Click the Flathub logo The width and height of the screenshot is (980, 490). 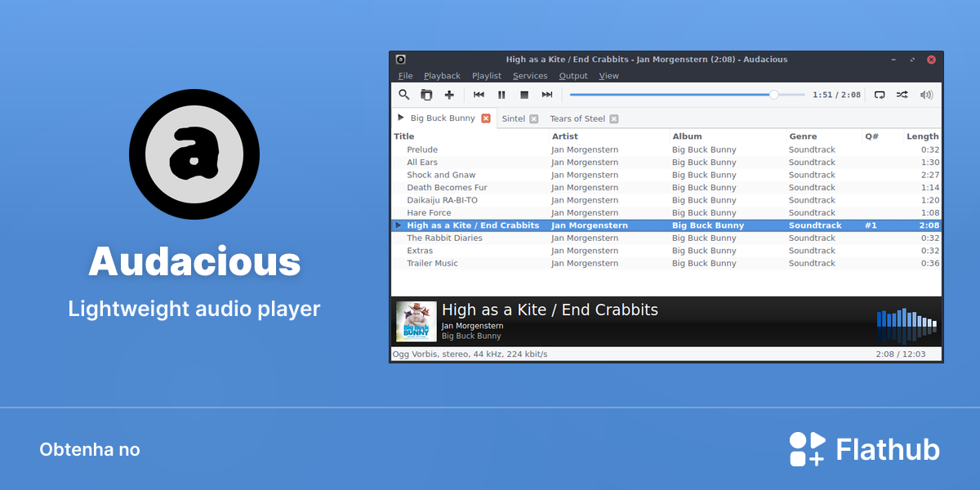point(865,449)
